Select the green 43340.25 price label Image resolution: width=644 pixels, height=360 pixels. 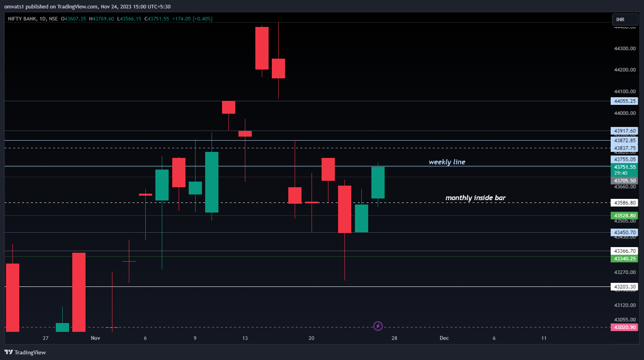point(624,259)
